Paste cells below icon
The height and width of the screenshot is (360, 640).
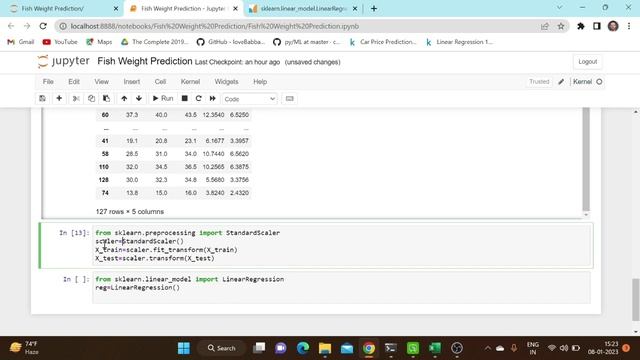pos(106,98)
